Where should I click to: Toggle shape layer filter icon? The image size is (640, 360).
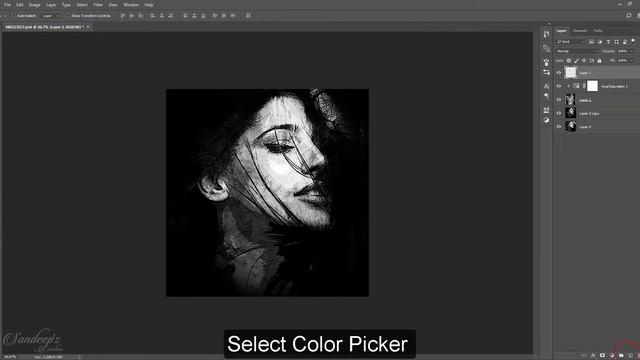(x=616, y=42)
